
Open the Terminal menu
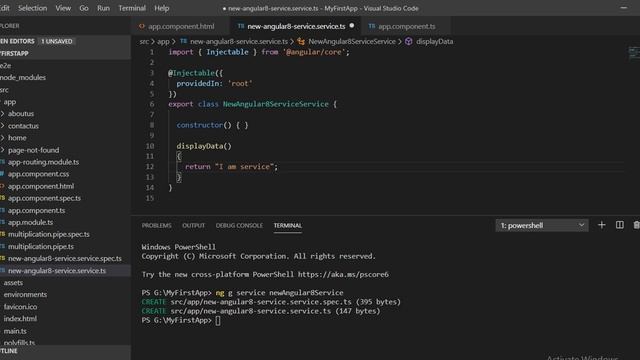pyautogui.click(x=132, y=8)
